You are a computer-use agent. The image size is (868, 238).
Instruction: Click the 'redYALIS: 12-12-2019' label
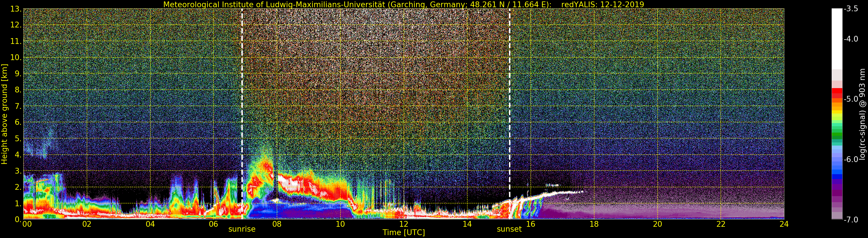(602, 4)
